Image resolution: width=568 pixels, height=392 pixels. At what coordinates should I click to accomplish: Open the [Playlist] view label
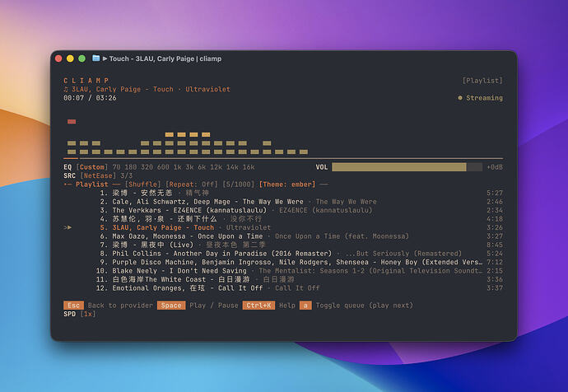pyautogui.click(x=482, y=81)
